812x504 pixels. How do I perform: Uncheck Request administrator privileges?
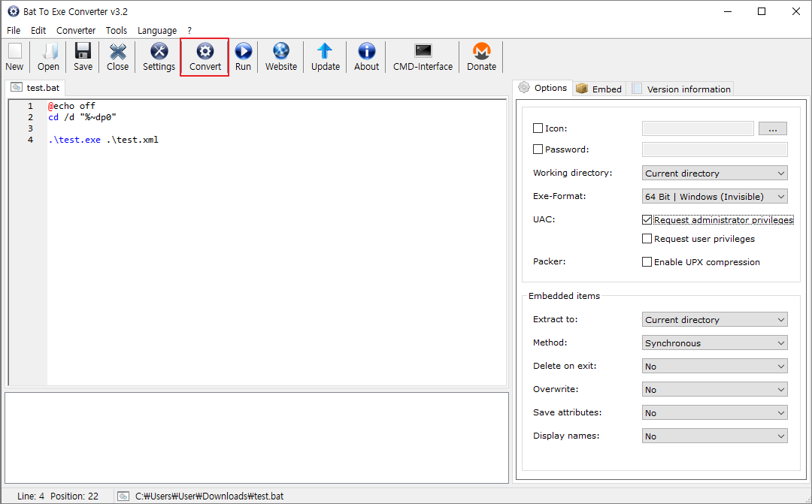(647, 220)
